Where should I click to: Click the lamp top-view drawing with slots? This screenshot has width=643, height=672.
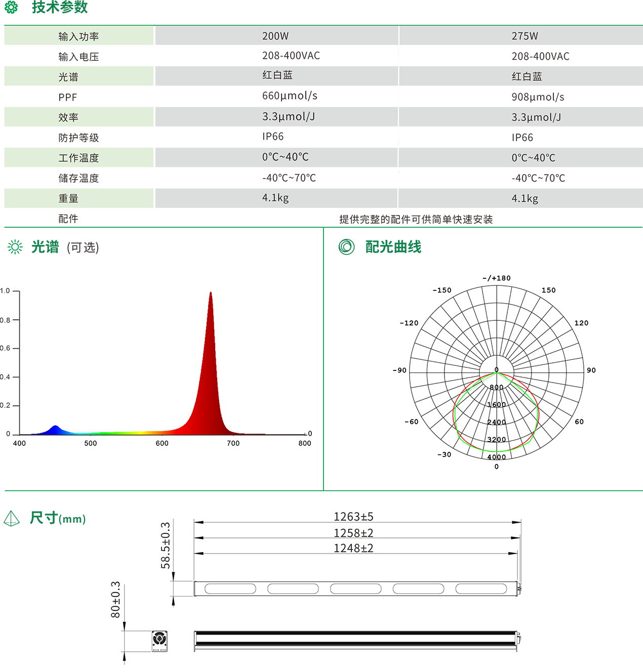click(357, 589)
